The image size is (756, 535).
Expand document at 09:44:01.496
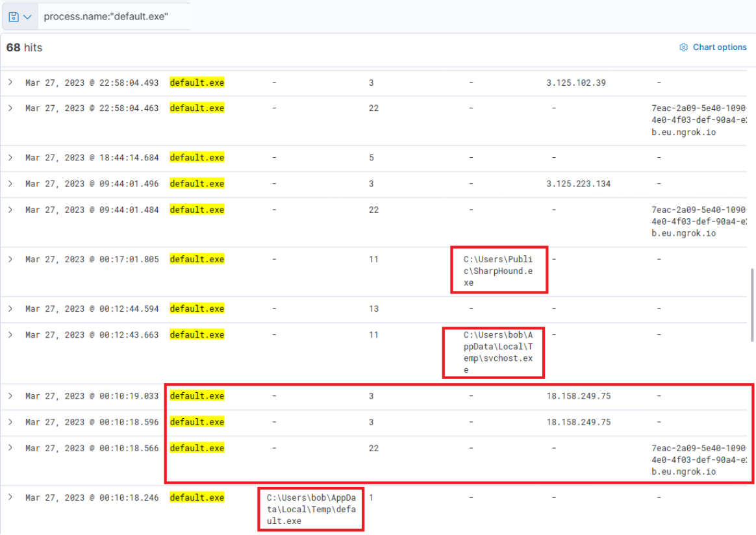10,184
